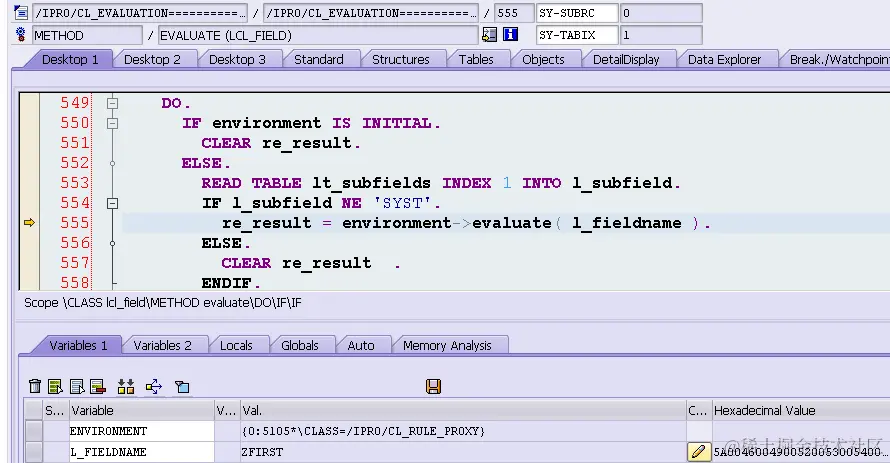
Task: Select the ENVIRONMENT row selector button
Action: (34, 431)
